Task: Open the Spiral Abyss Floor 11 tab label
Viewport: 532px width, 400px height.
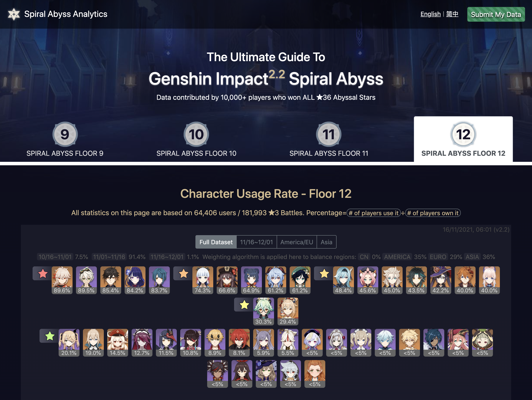Action: pos(329,153)
